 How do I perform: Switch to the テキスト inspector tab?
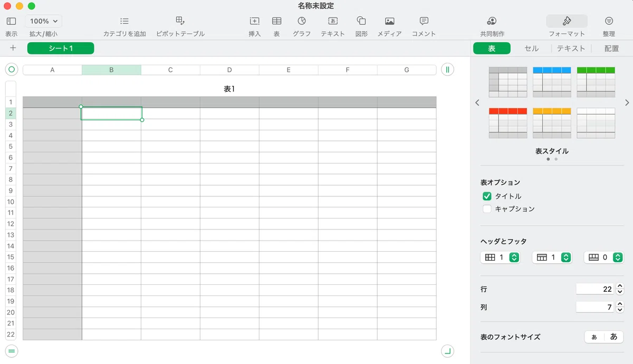pos(571,48)
